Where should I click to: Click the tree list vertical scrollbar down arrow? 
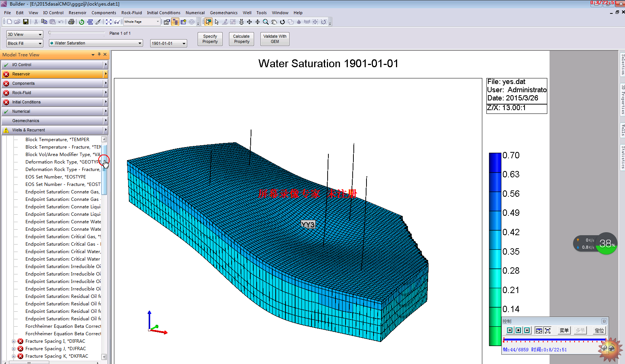(104, 357)
